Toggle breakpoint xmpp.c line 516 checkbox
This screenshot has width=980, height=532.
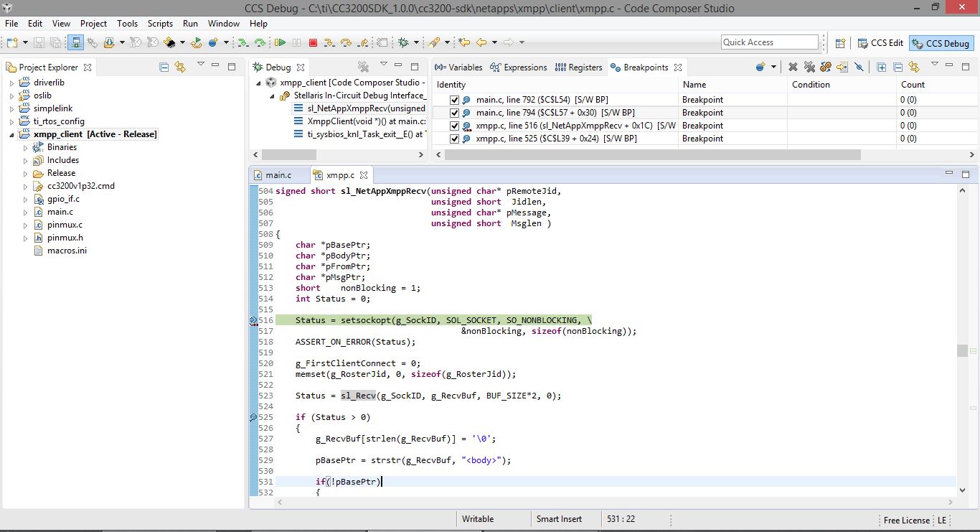(454, 126)
